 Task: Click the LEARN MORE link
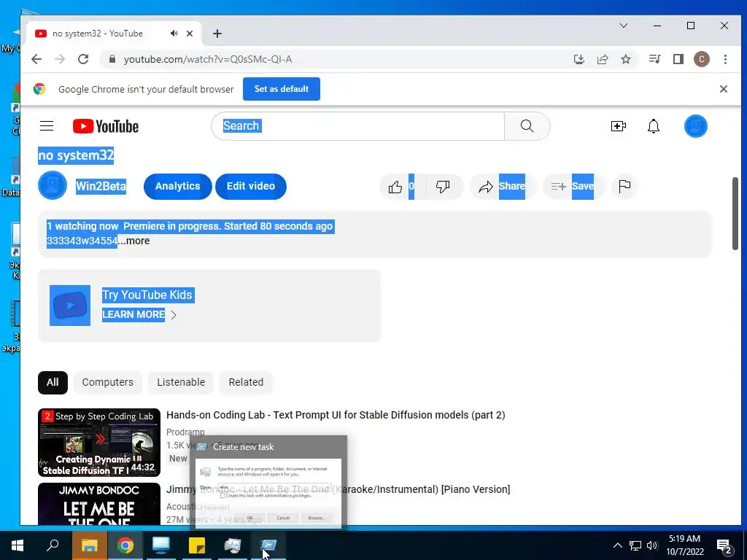[x=133, y=315]
